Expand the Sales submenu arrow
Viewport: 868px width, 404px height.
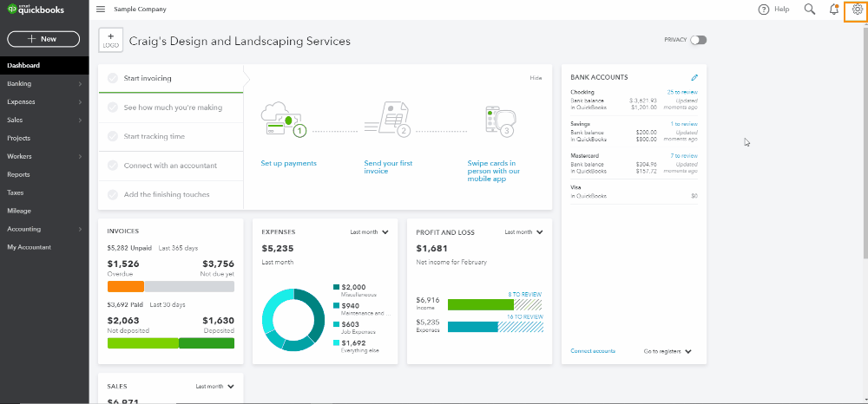point(80,121)
